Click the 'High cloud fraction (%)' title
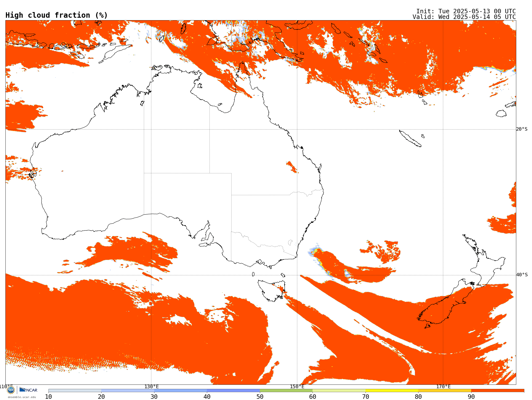The height and width of the screenshot is (400, 532). (x=56, y=15)
